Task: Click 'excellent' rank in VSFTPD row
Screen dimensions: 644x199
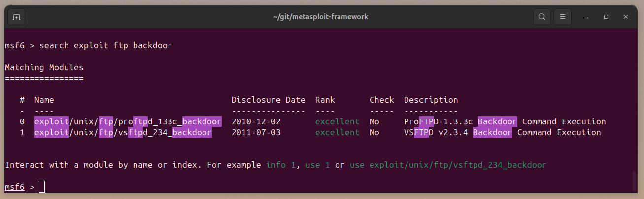Action: click(x=338, y=132)
